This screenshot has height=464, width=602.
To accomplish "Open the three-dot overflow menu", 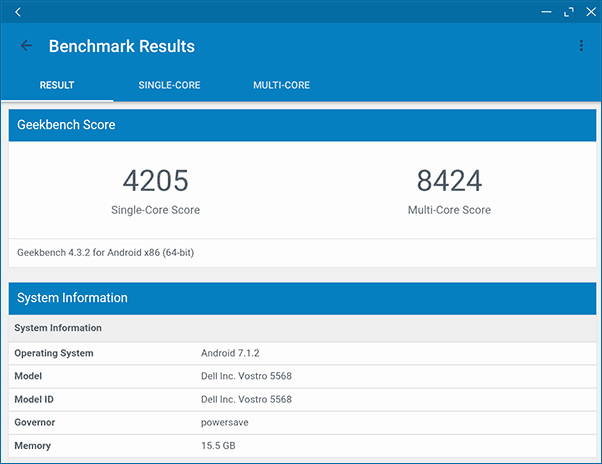I will click(581, 46).
